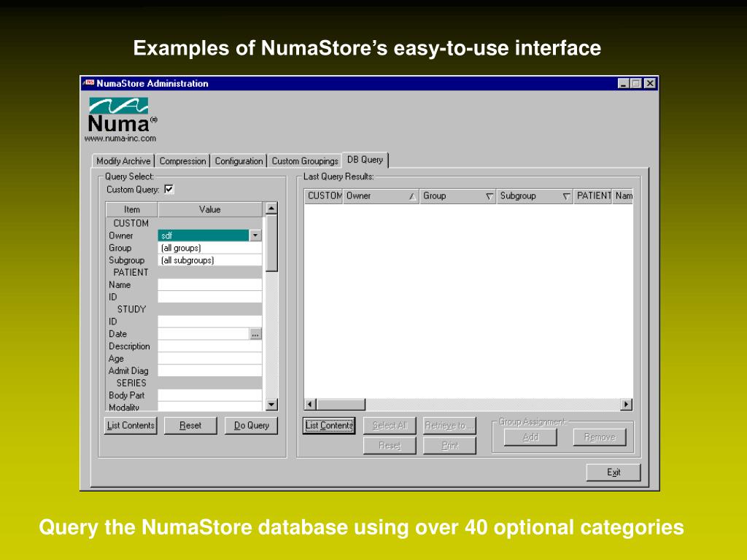Select the DB Query tab
Image resolution: width=747 pixels, height=560 pixels.
365,160
